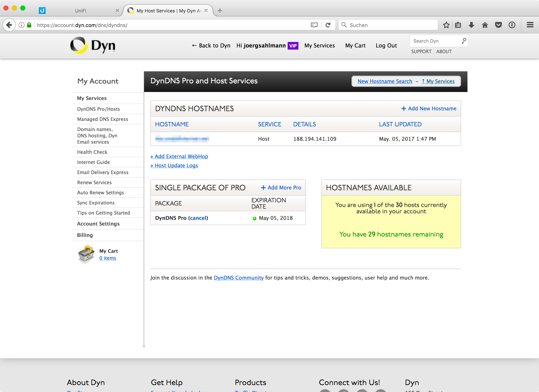Screen dimensions: 539x392
Task: Click the Suchen browser search box
Action: pyautogui.click(x=388, y=25)
